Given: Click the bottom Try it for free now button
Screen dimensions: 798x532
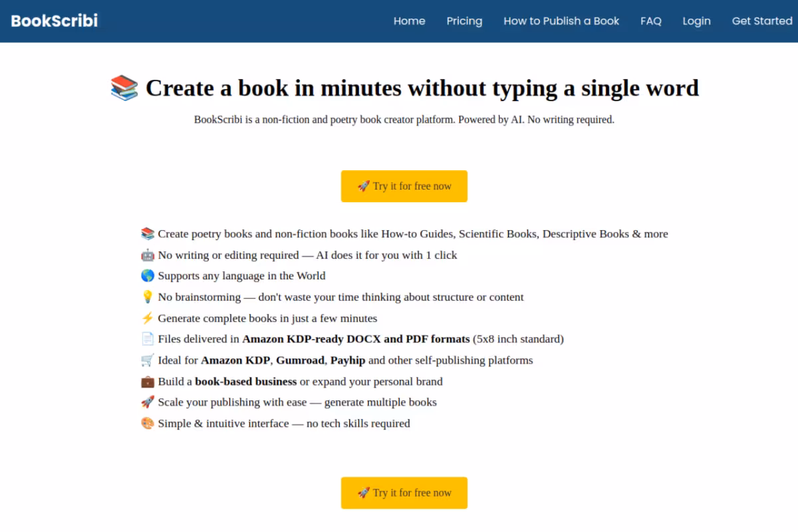Looking at the screenshot, I should point(404,493).
